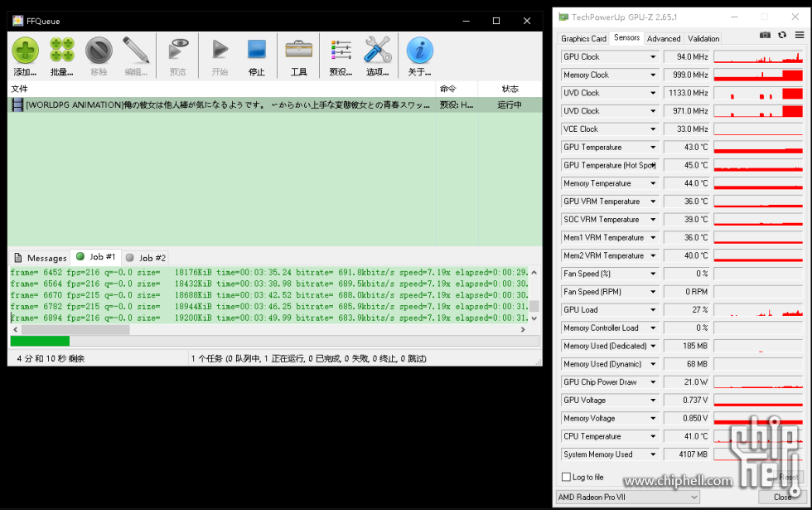Viewport: 812px width, 510px height.
Task: Open the CPU Temperature sensor dropdown
Action: [653, 436]
